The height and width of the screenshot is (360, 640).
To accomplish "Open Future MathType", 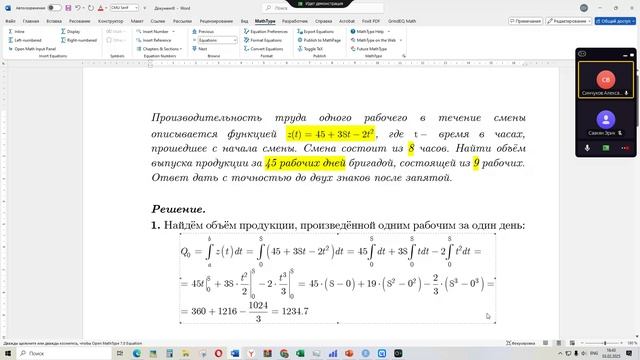I will pos(369,49).
